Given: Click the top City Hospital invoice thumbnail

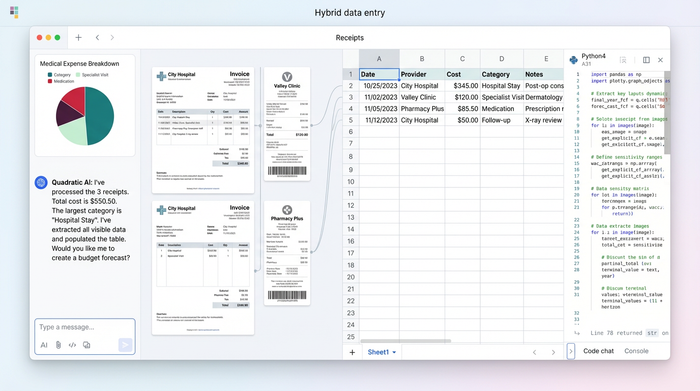Looking at the screenshot, I should point(203,130).
